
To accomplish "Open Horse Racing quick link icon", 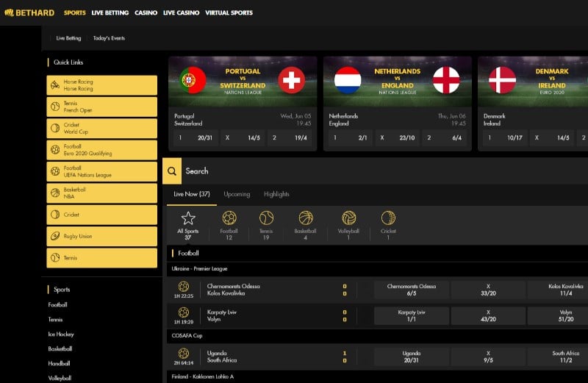I will [x=55, y=85].
